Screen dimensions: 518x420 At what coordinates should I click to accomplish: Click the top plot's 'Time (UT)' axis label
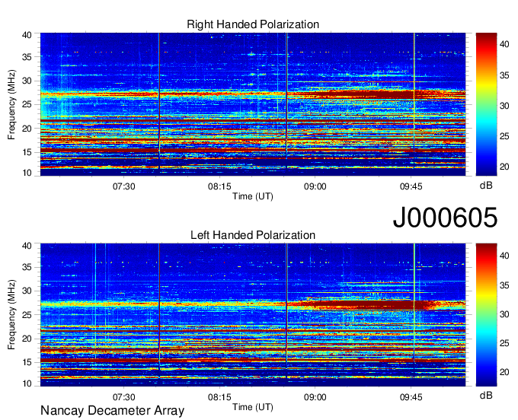pos(253,196)
